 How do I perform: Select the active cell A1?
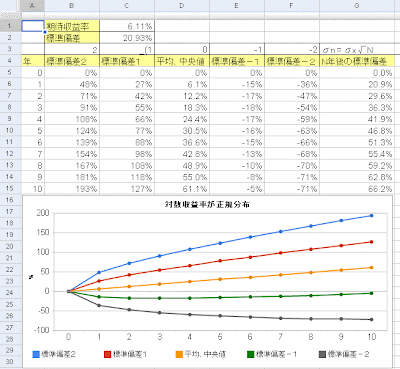(x=33, y=26)
